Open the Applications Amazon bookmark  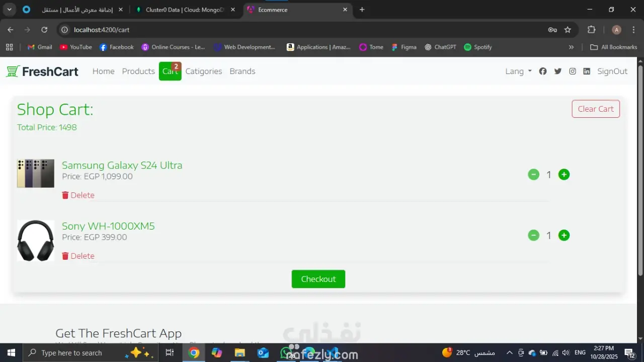(x=318, y=47)
